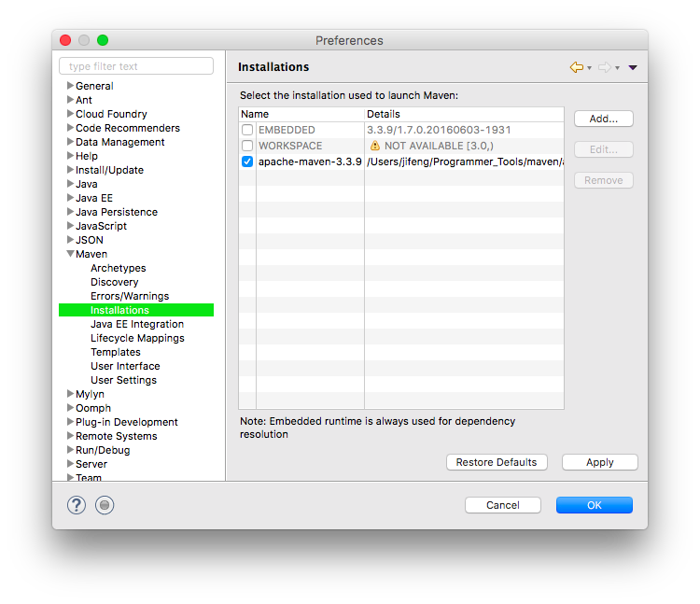
Task: Select Templates under Maven
Action: pos(116,352)
